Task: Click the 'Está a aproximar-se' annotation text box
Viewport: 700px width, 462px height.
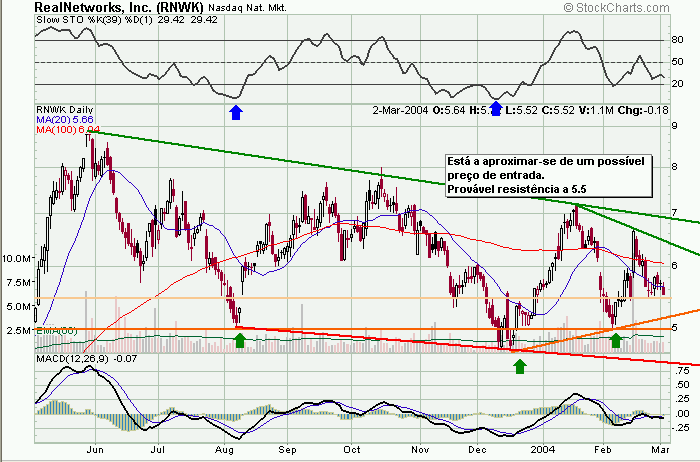Action: [549, 175]
